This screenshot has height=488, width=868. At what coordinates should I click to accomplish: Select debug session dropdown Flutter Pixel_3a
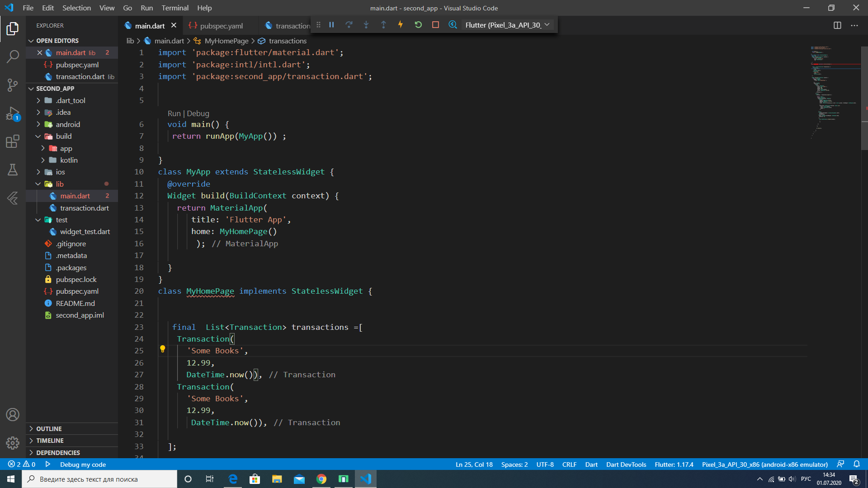pos(508,25)
